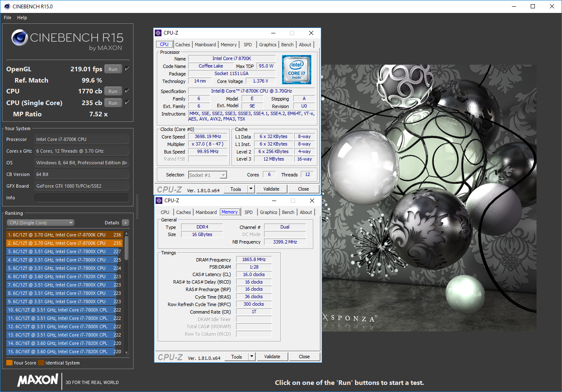562x392 pixels.
Task: Switch to Mainboard tab in upper CPU-Z window
Action: (205, 45)
